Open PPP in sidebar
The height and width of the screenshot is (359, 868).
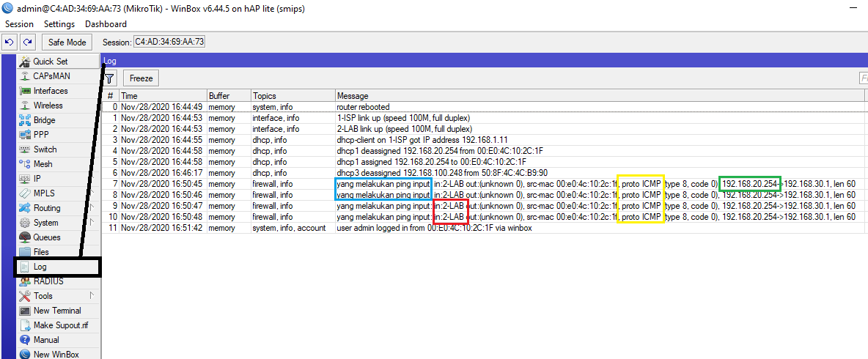coord(59,135)
